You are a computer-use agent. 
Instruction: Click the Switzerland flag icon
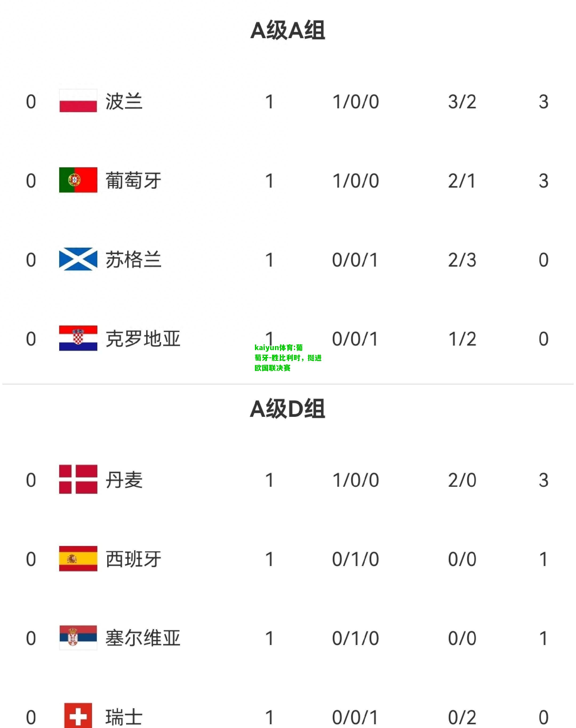(78, 715)
